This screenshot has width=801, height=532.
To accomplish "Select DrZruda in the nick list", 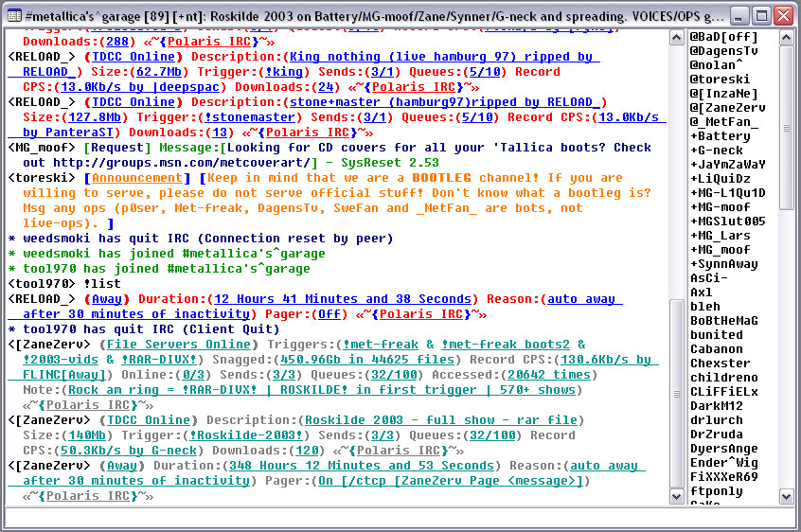I will point(717,434).
